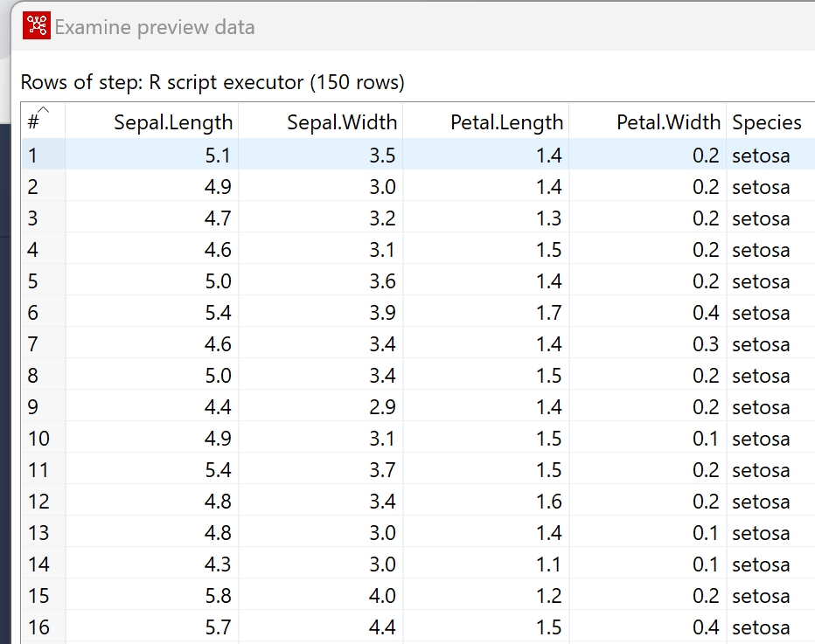Click Petal.Length value 1.7 in row 6
Viewport: 815px width, 644px height.
coord(548,313)
